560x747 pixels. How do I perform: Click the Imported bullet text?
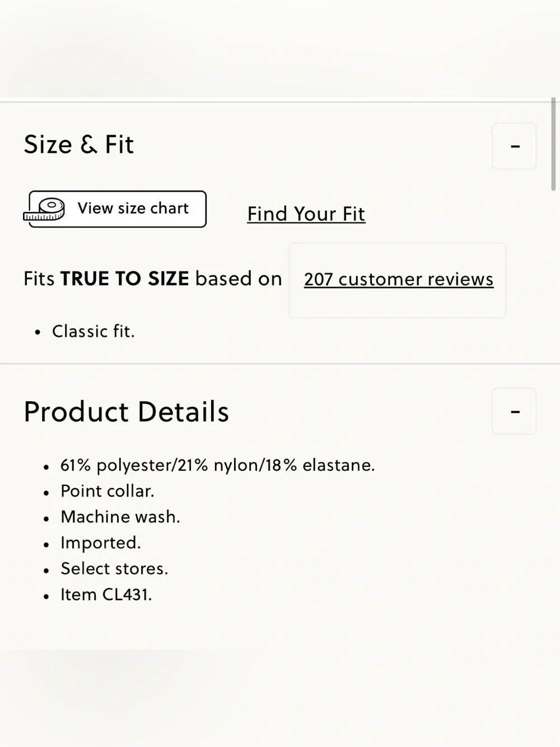tap(101, 543)
